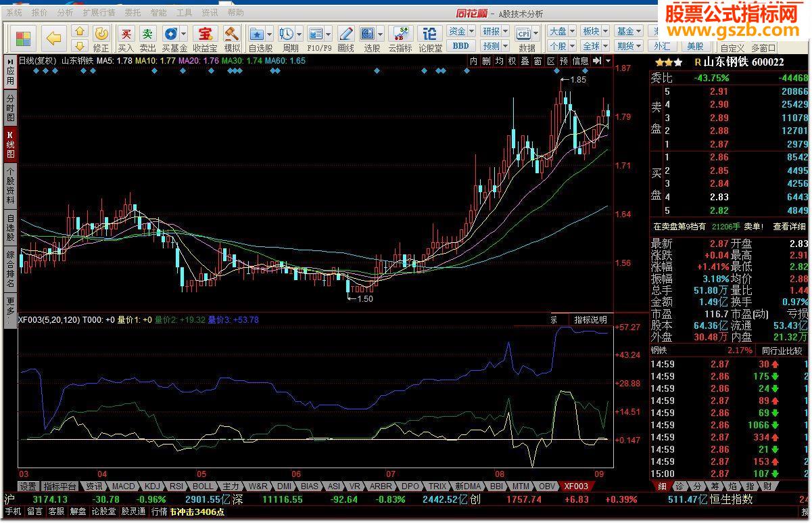The width and height of the screenshot is (812, 523).
Task: Toggle 区 range statistics
Action: [x=551, y=61]
